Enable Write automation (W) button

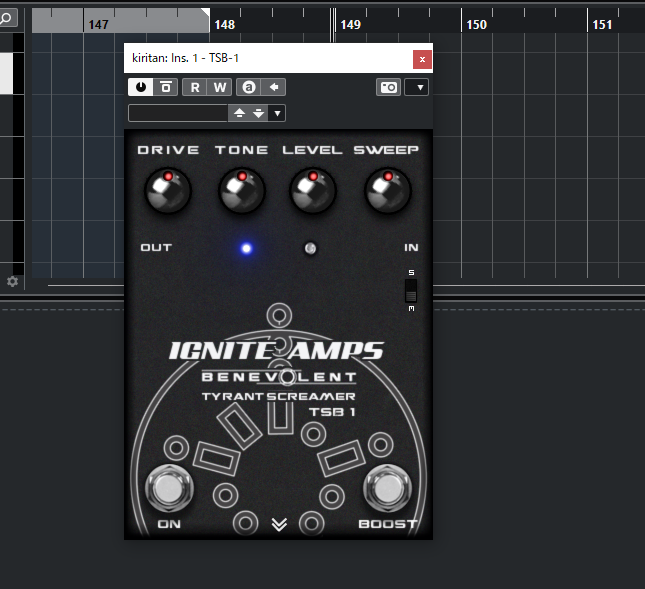tap(220, 87)
